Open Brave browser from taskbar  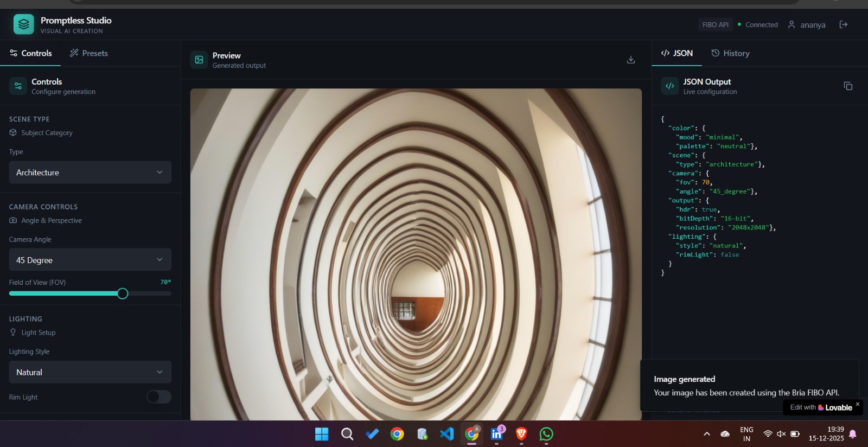point(521,434)
